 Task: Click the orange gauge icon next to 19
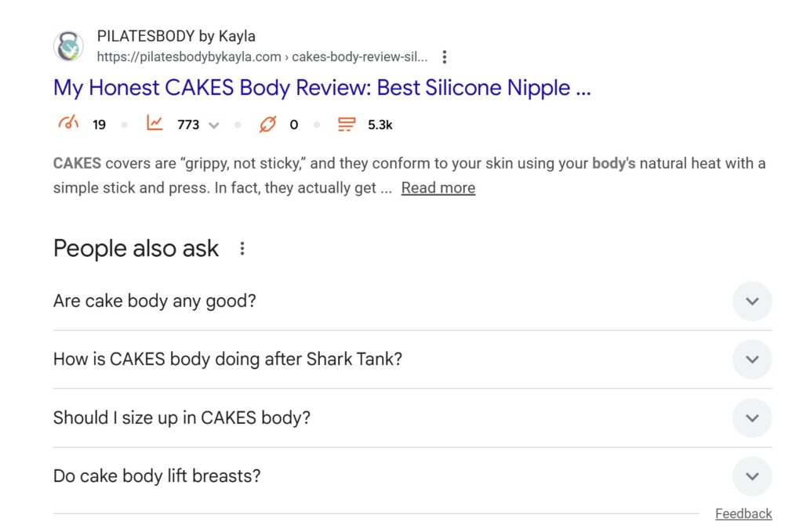[69, 124]
